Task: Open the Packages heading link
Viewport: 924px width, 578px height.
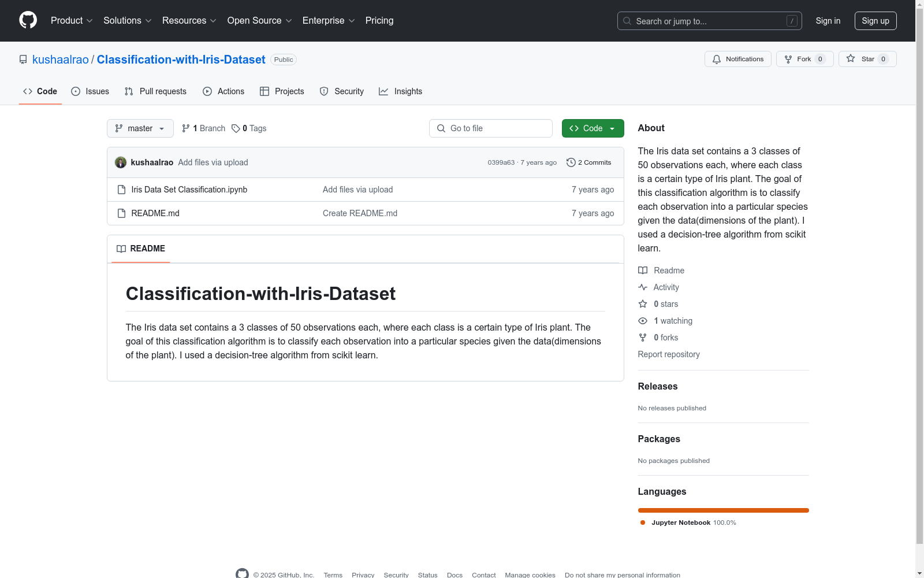Action: tap(659, 439)
